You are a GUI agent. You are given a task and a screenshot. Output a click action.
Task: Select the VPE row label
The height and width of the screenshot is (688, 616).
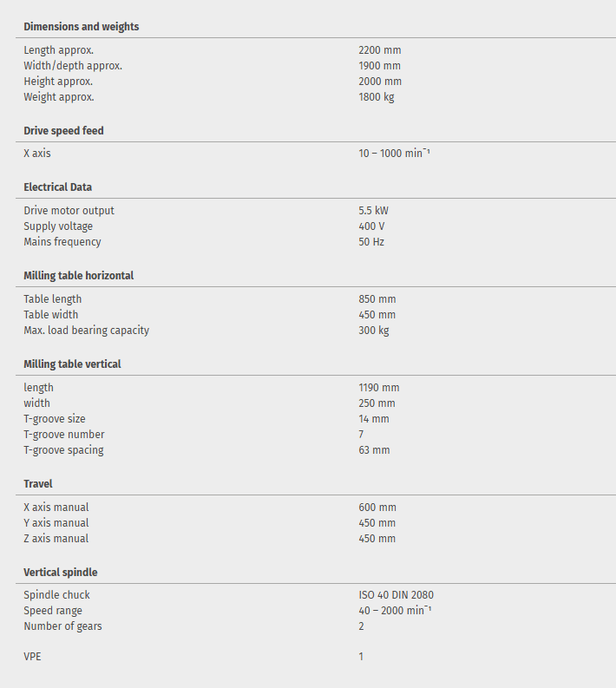pyautogui.click(x=32, y=657)
